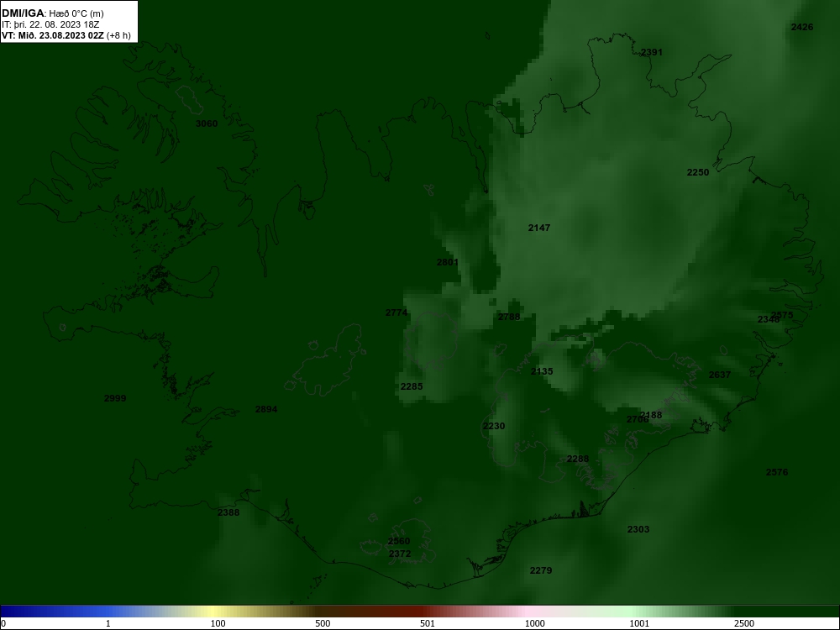
Task: Click the 1001 label on the colour scale
Action: 639,623
